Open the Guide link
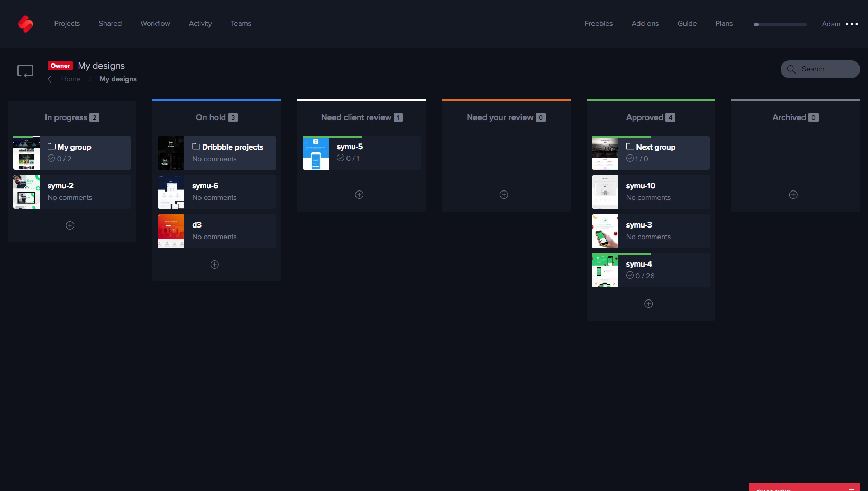 coord(687,24)
